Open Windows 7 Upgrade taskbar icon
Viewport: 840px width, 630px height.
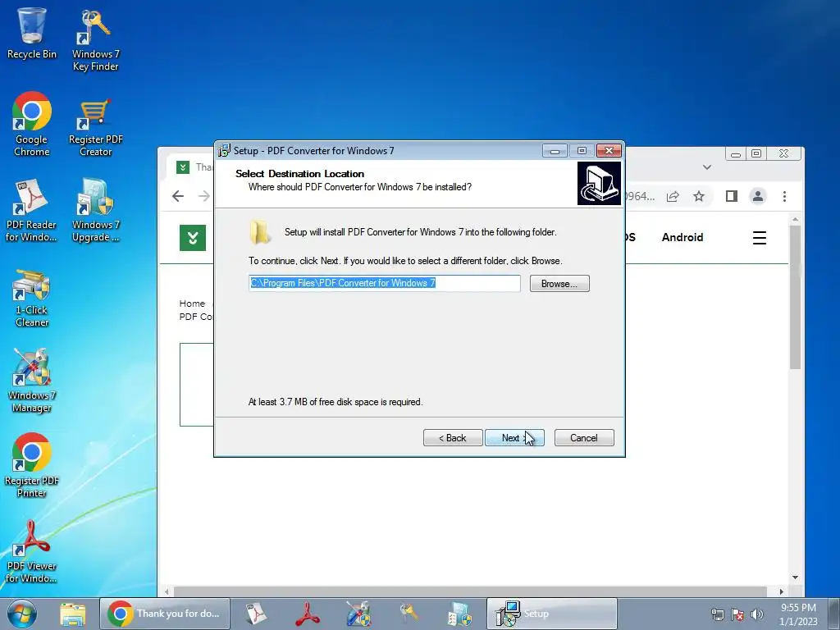coord(459,614)
